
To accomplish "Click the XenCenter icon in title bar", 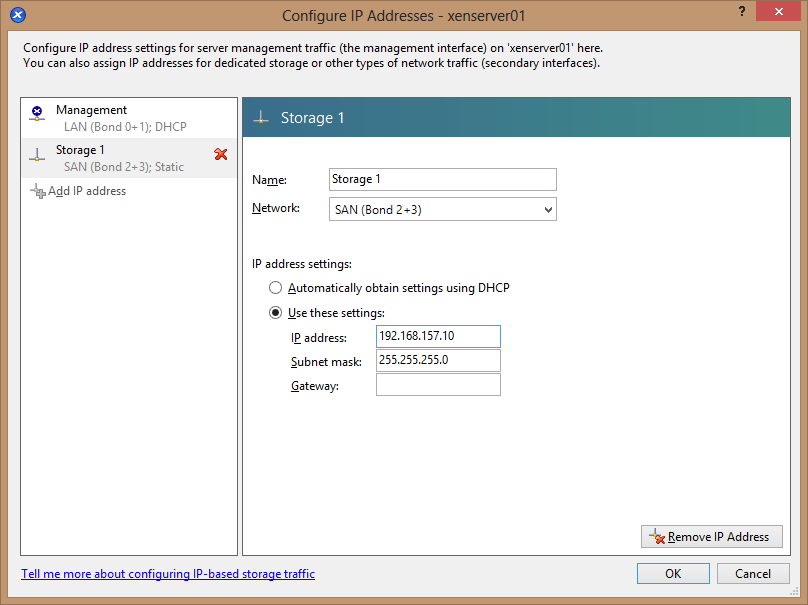I will click(x=17, y=15).
